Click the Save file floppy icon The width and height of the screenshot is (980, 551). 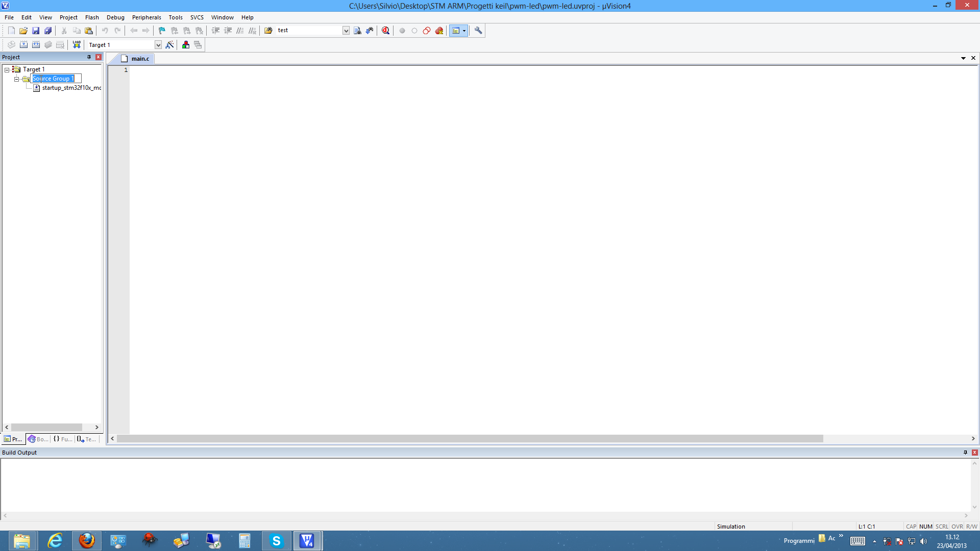36,31
